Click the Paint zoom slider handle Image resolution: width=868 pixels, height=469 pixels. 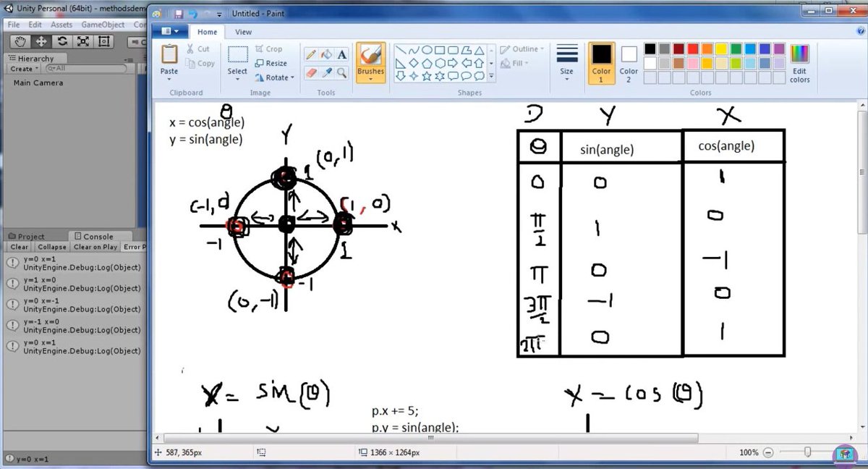(x=807, y=452)
